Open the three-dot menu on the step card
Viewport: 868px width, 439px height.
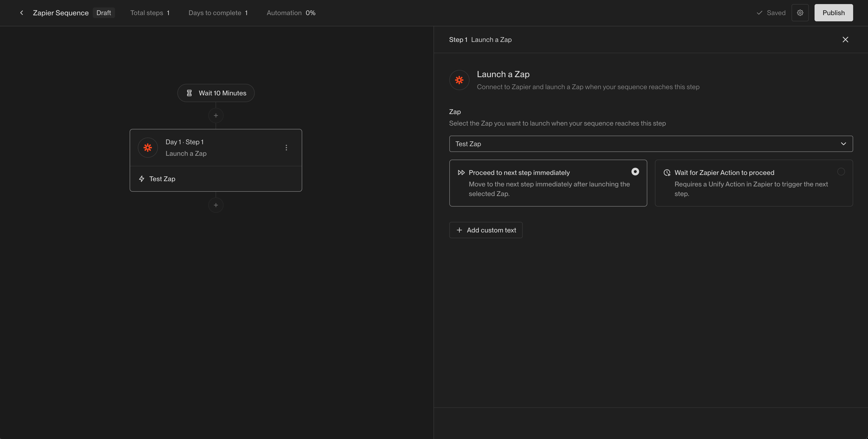tap(286, 147)
